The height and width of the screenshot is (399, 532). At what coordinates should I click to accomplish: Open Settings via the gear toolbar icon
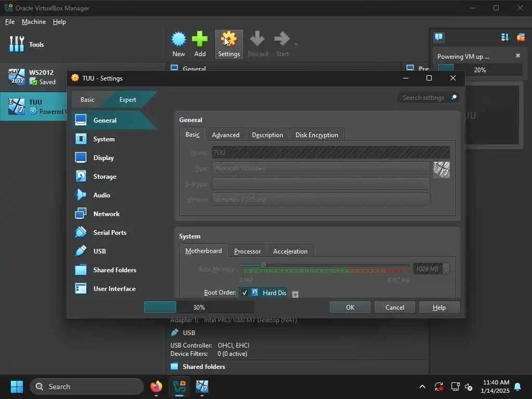pos(229,44)
